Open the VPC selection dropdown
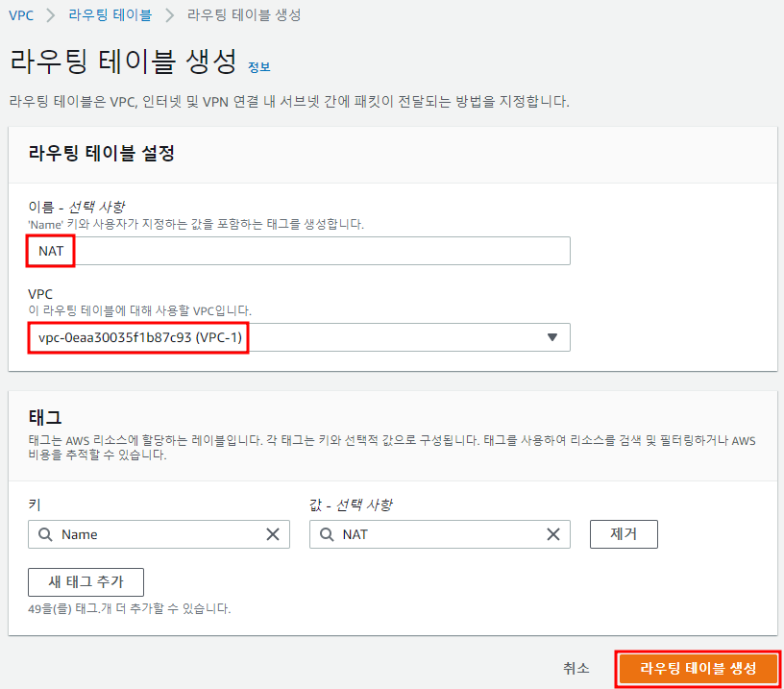Screen dimensions: 784x689 tap(299, 337)
